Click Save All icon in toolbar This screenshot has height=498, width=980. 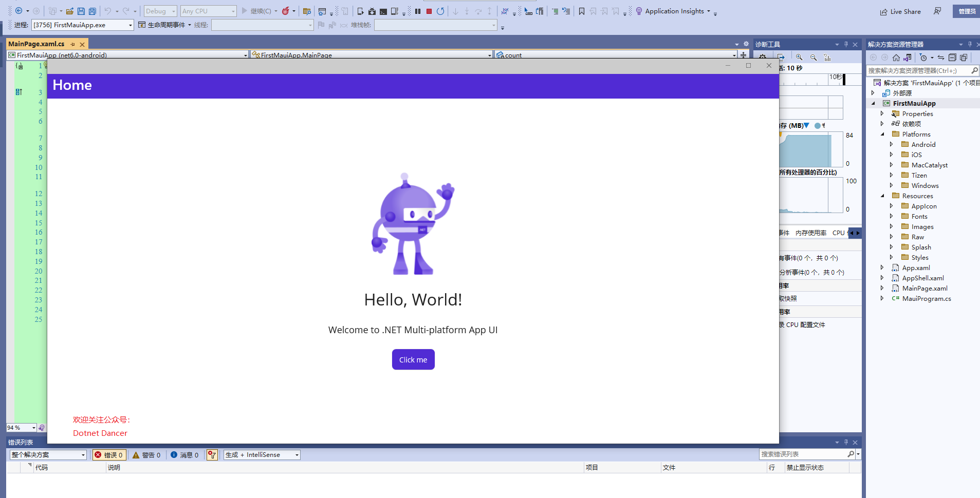[x=93, y=11]
